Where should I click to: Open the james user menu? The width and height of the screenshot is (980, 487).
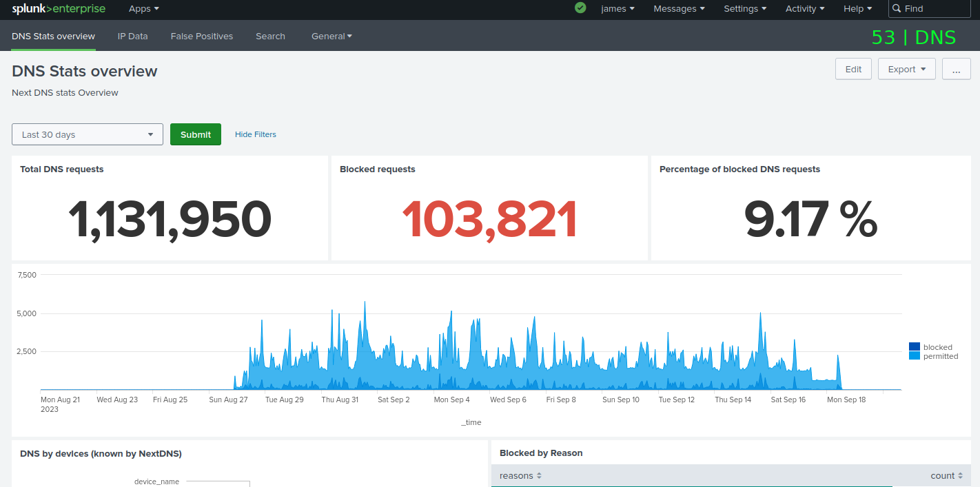tap(618, 9)
